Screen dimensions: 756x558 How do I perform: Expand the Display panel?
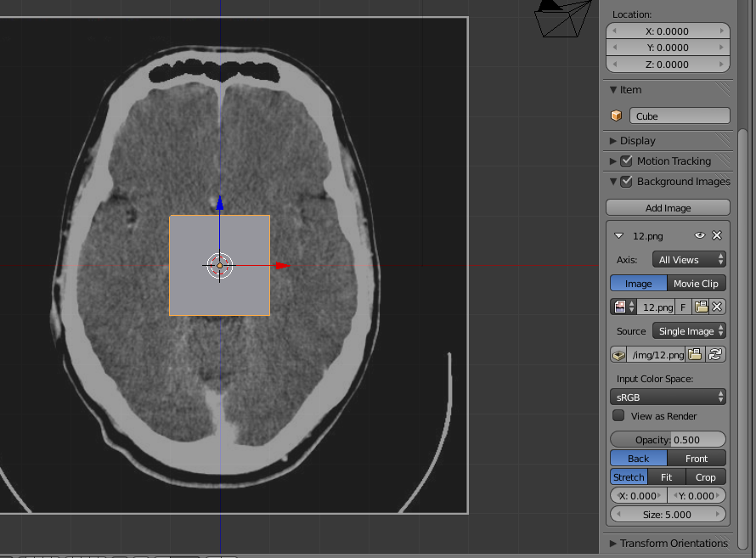coord(637,140)
